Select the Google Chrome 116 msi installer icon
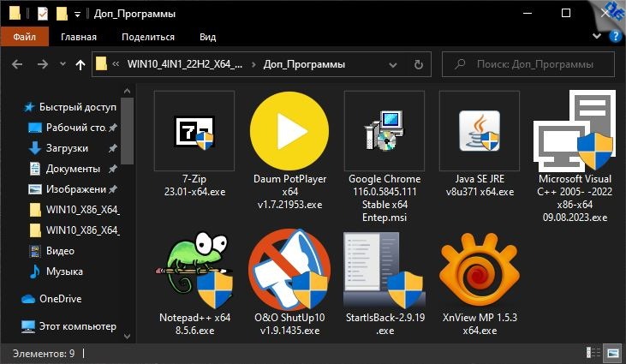Viewport: 626px width, 364px height. point(384,131)
